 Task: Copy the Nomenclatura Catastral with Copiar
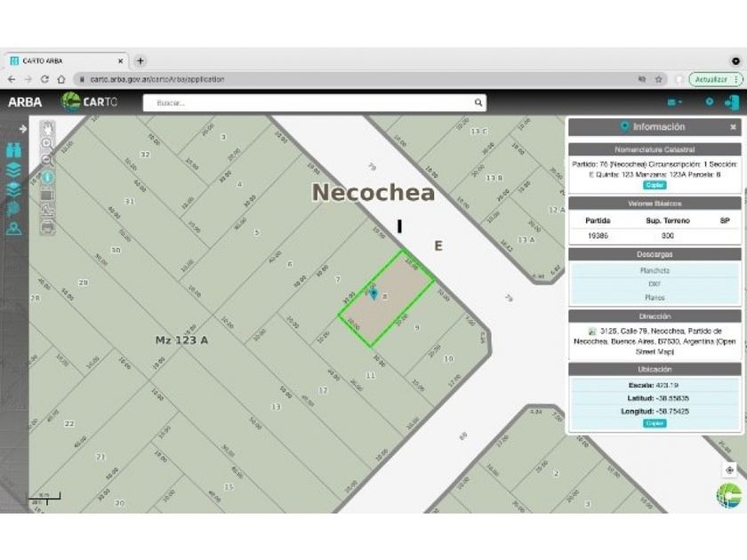[655, 185]
